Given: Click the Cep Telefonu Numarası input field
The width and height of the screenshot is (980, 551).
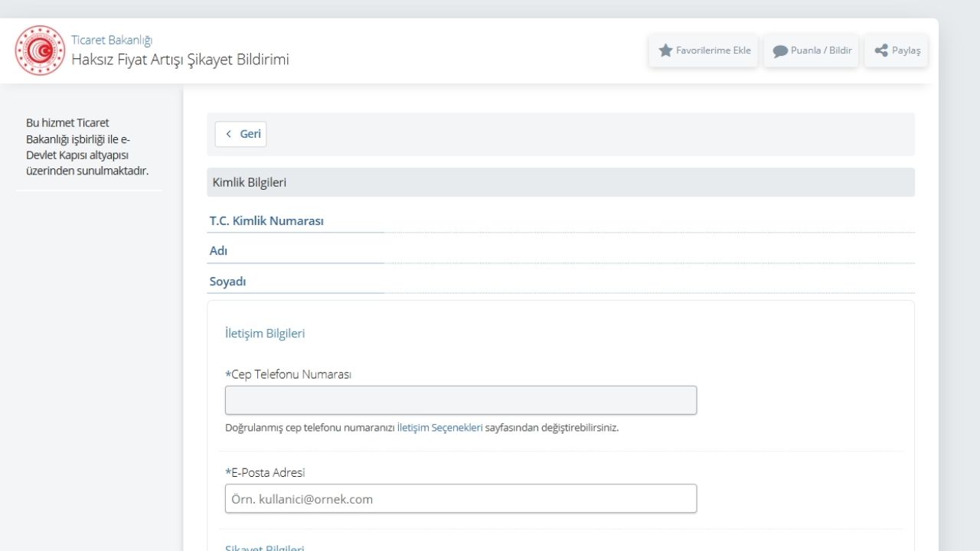Looking at the screenshot, I should (x=461, y=400).
